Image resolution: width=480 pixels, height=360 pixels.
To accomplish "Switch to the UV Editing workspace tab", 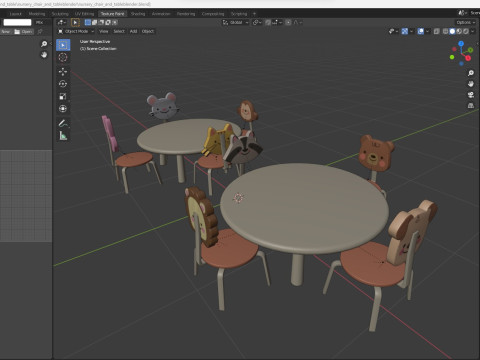I will 84,14.
